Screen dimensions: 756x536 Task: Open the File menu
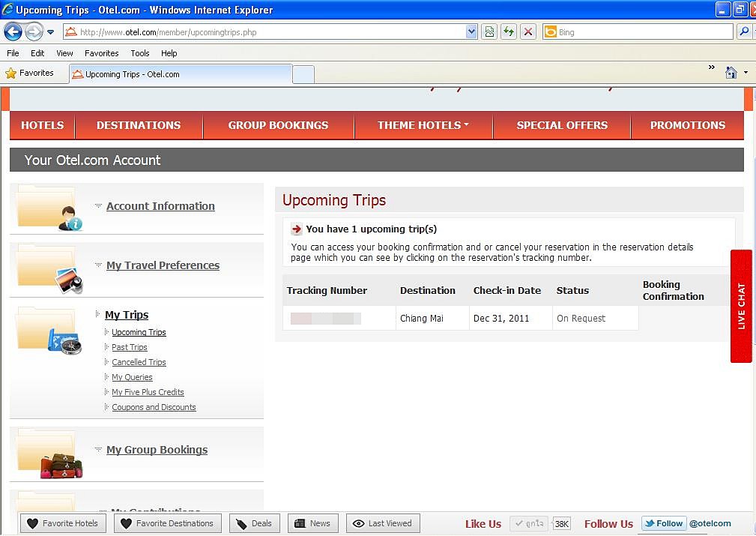13,53
